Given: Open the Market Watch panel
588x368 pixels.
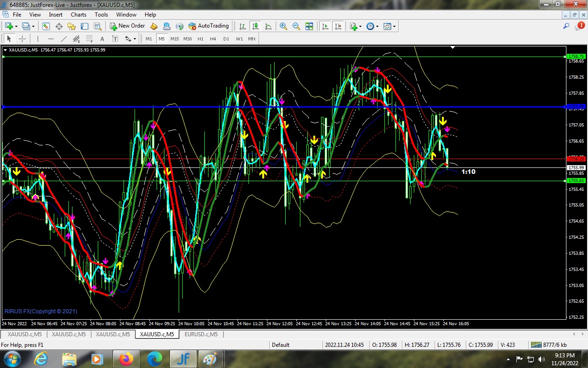Looking at the screenshot, I should tap(45, 26).
